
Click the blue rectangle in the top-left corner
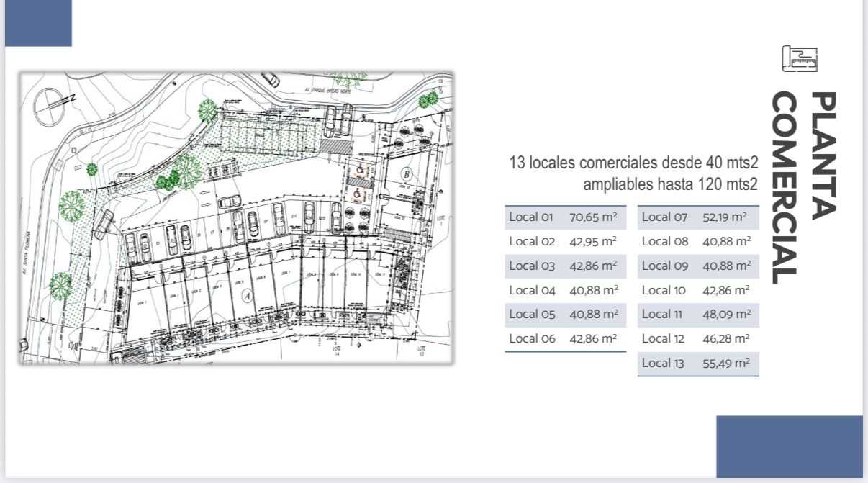(x=38, y=23)
